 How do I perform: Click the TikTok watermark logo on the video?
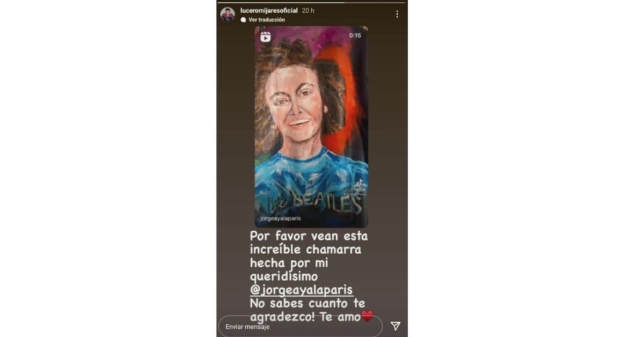[x=360, y=185]
